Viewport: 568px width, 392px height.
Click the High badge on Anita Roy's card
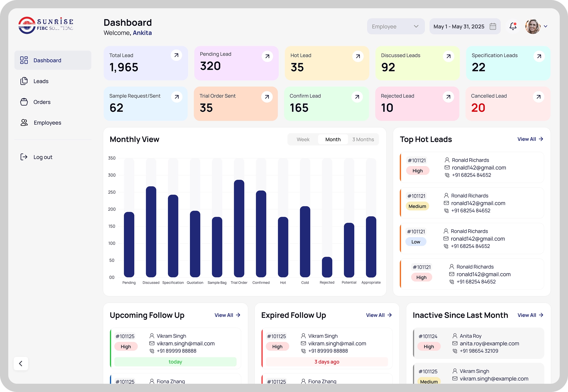click(x=429, y=347)
